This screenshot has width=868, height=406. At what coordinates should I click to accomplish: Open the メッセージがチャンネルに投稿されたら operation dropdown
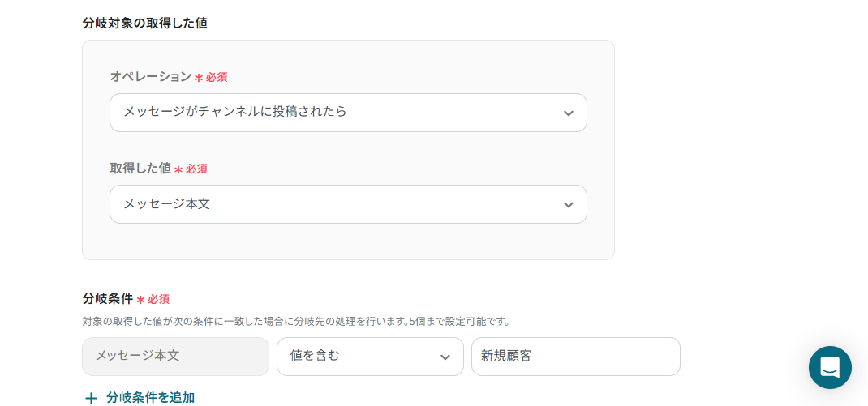(348, 113)
